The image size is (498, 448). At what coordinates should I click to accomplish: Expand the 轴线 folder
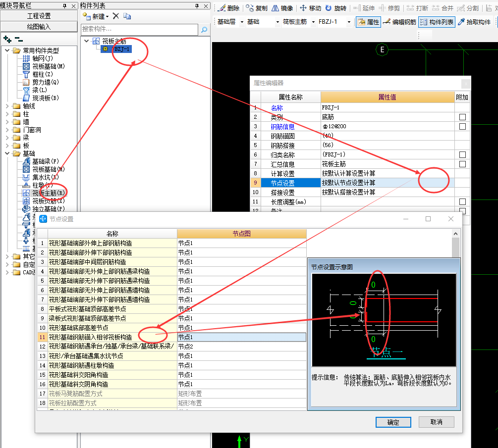pos(7,106)
